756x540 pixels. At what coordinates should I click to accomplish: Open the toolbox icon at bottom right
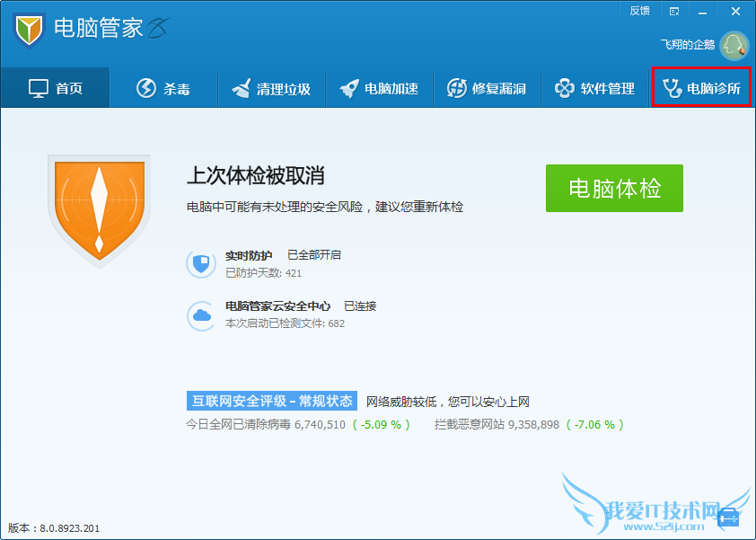pyautogui.click(x=728, y=518)
